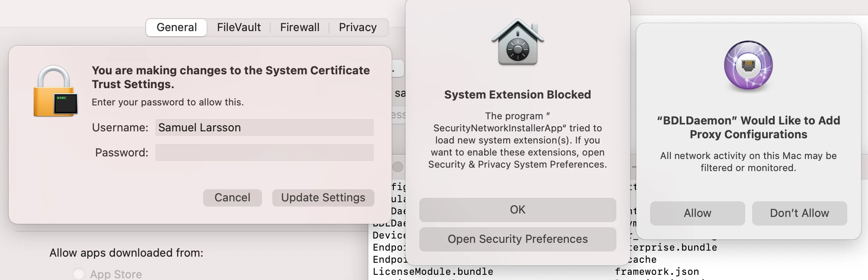The image size is (868, 280).
Task: Click "Allow apps downloaded from:" label
Action: pyautogui.click(x=126, y=253)
